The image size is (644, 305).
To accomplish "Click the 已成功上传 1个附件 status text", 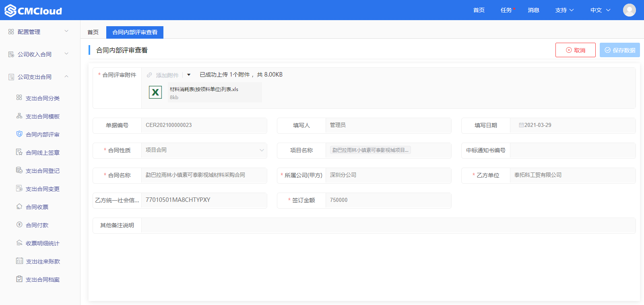I will point(241,75).
